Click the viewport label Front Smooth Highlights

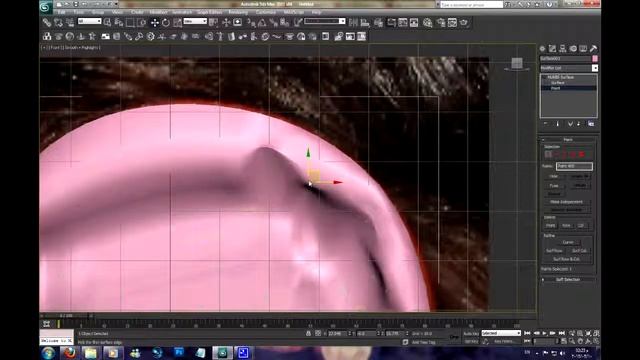[x=71, y=48]
